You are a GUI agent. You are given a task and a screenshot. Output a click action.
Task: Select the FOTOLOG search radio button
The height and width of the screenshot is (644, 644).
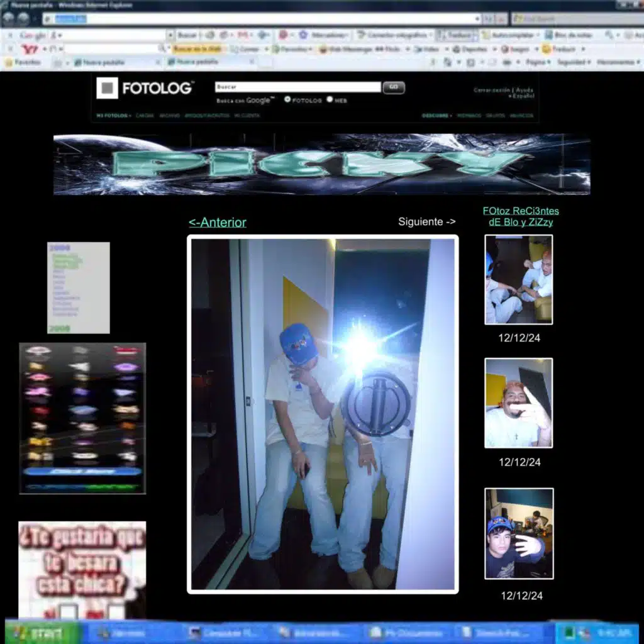click(287, 99)
